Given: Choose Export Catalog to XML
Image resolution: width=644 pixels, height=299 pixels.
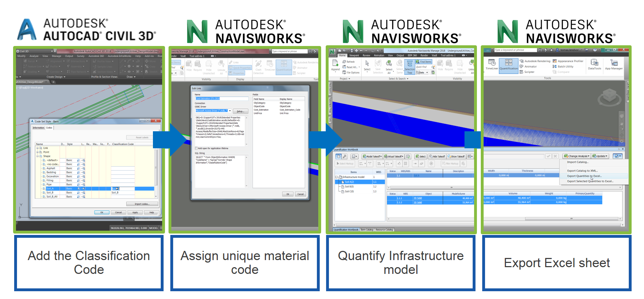Looking at the screenshot, I should 582,171.
